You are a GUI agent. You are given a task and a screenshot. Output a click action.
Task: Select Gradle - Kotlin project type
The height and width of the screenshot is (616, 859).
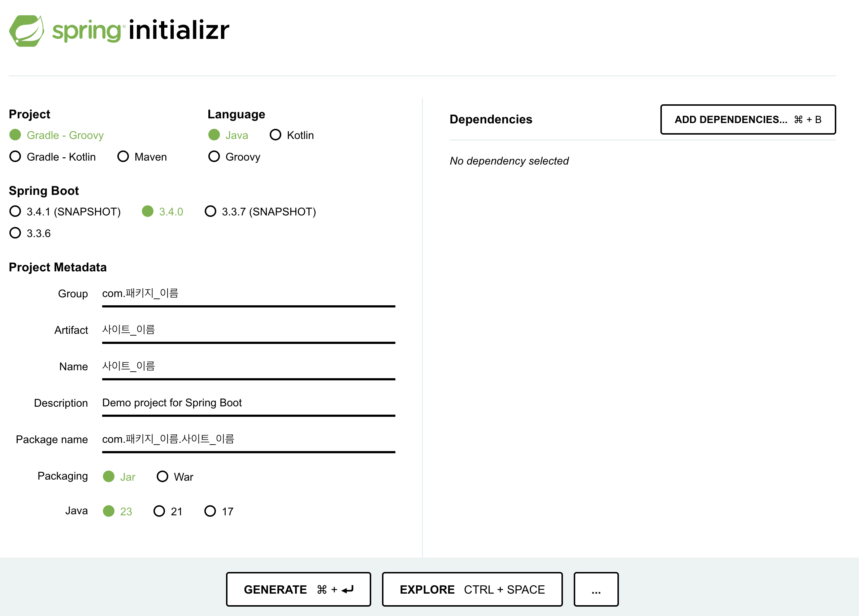[x=15, y=157]
